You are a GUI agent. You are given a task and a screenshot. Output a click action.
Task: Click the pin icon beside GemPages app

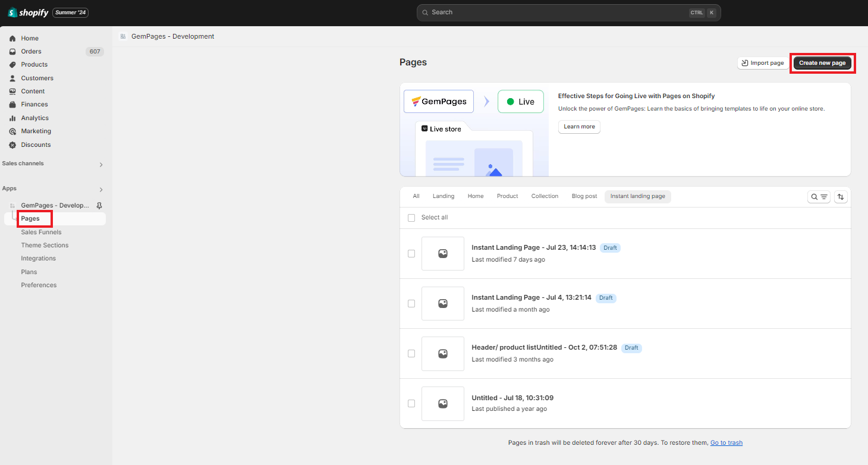point(99,205)
